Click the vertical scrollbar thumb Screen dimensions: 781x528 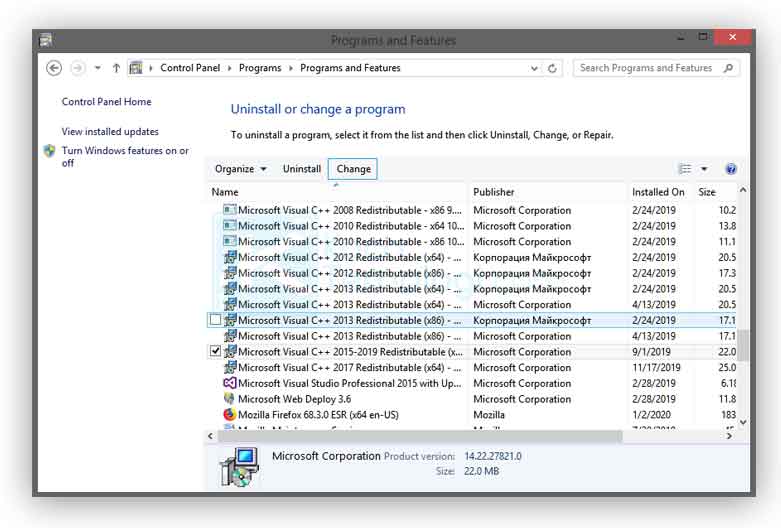743,345
